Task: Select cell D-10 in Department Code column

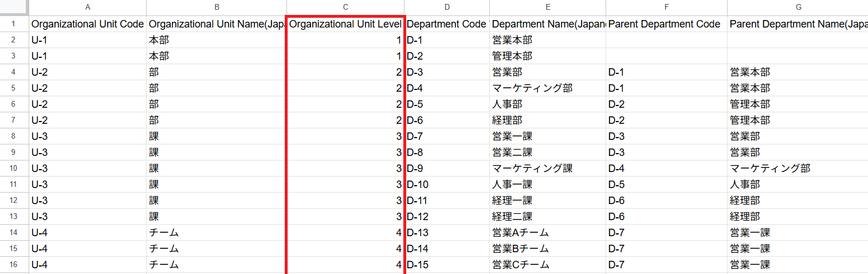Action: [x=447, y=185]
